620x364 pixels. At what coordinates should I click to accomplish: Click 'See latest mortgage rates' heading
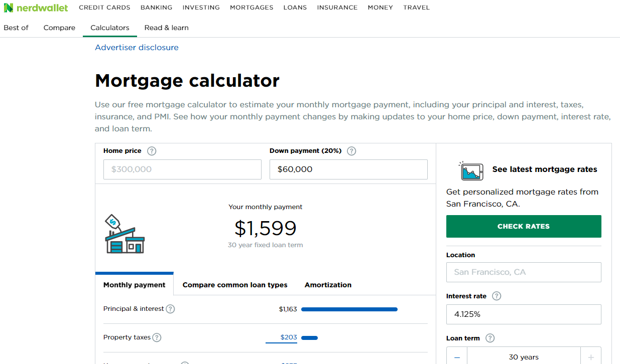click(545, 169)
